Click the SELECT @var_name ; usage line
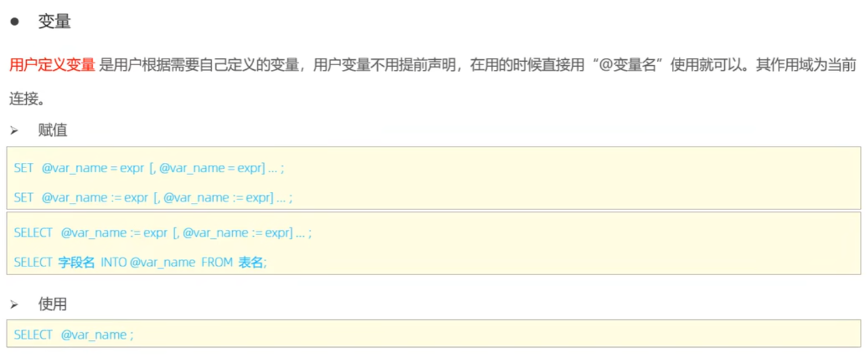 click(74, 335)
